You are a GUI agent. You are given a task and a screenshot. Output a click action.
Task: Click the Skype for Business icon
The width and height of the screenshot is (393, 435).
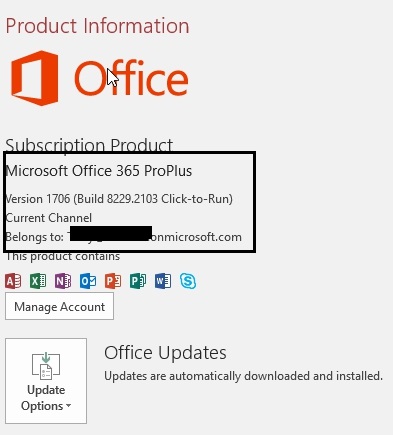[x=188, y=281]
